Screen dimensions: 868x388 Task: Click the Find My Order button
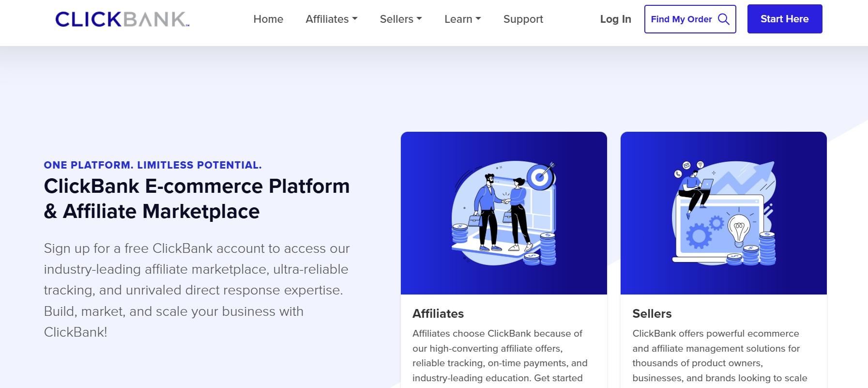(x=690, y=19)
